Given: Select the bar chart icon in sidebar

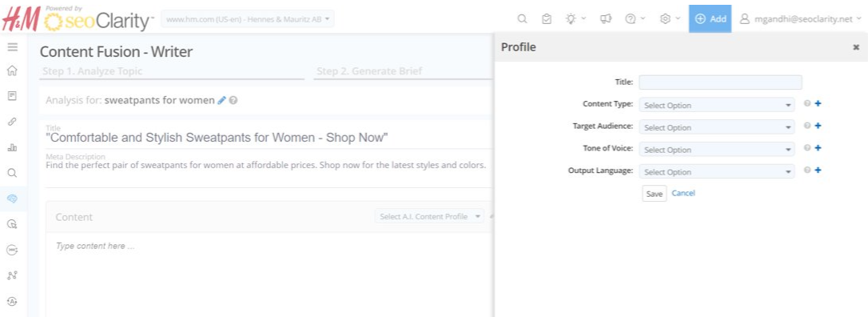Looking at the screenshot, I should (12, 147).
